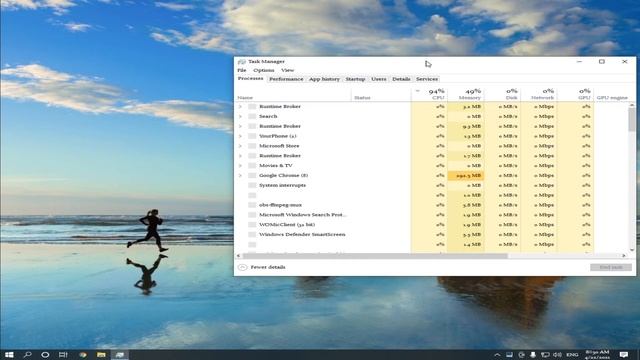Click the System interrupts process icon
The image size is (640, 360).
point(252,185)
